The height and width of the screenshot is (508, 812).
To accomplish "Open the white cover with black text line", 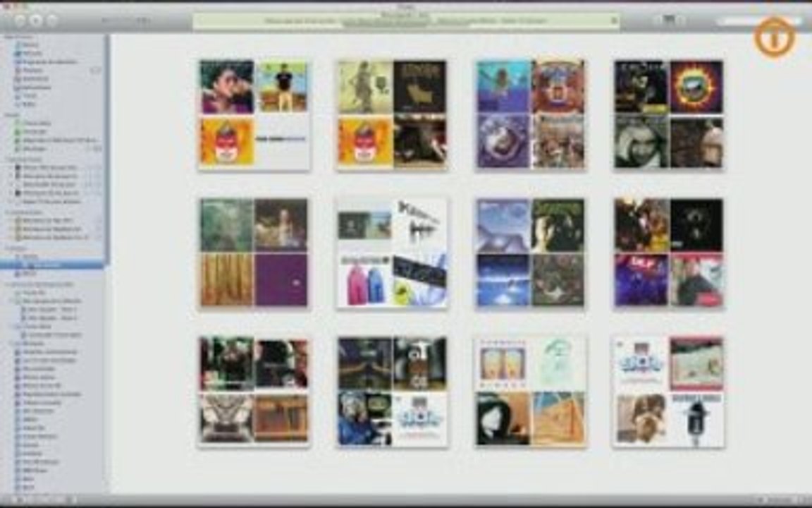I will click(282, 140).
